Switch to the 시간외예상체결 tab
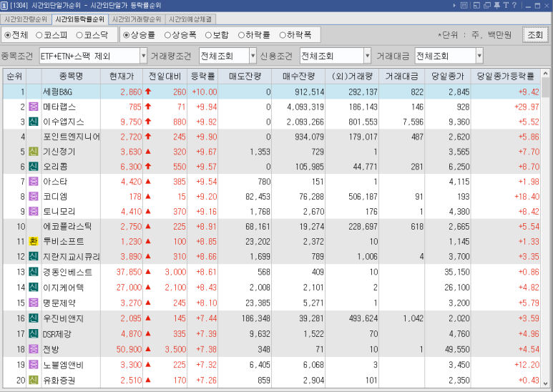 point(190,19)
